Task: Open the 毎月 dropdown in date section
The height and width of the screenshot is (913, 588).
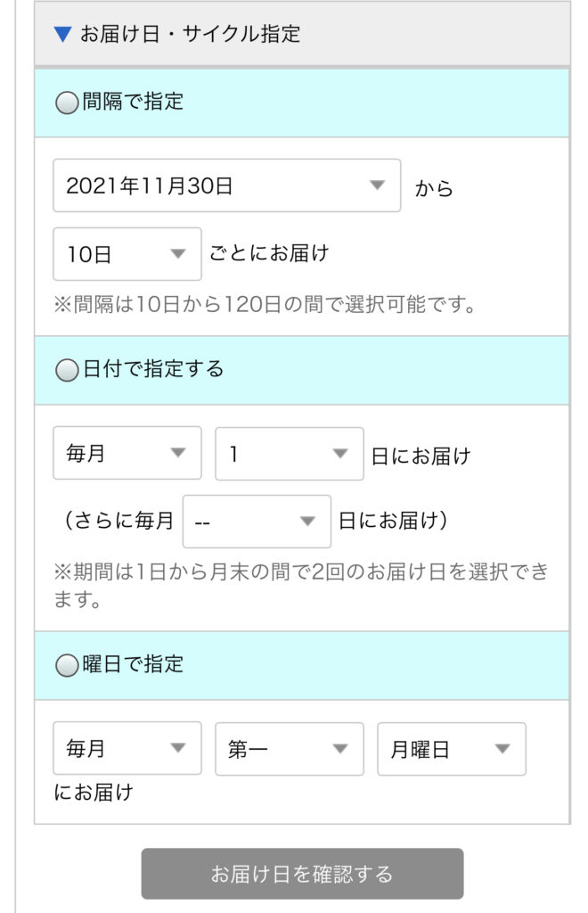Action: pyautogui.click(x=127, y=454)
